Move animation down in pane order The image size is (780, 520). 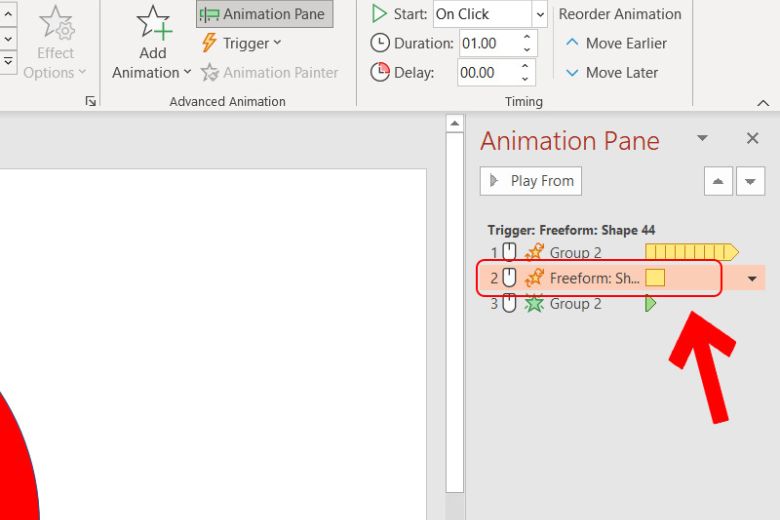(750, 181)
